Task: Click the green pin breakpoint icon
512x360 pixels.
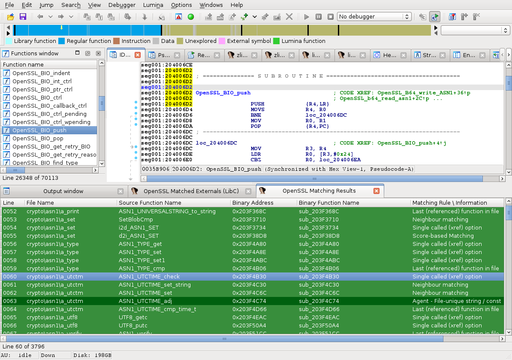Action: point(244,17)
